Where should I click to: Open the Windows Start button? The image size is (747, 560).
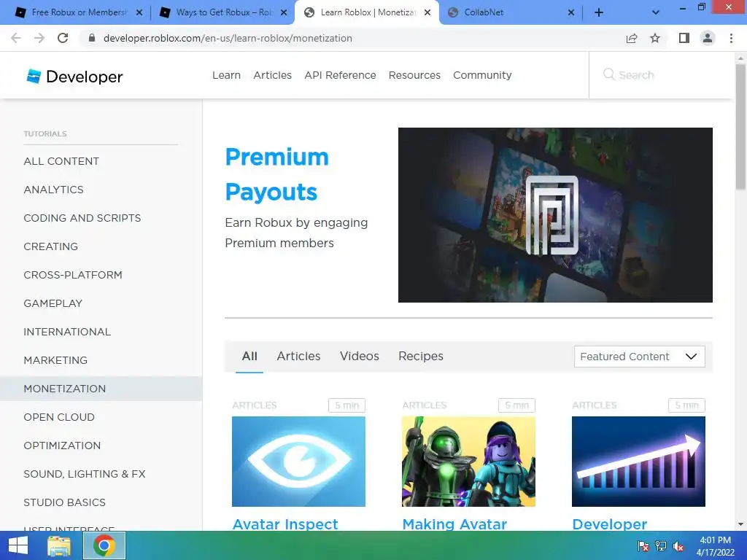18,545
